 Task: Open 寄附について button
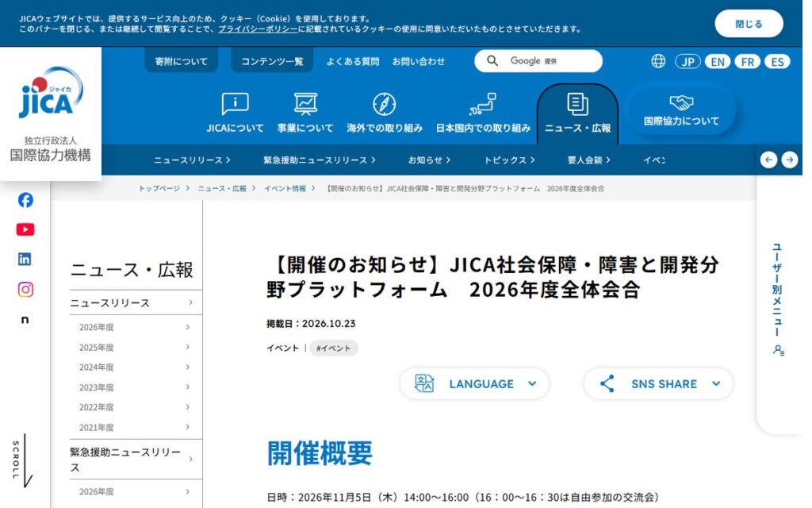pos(182,61)
